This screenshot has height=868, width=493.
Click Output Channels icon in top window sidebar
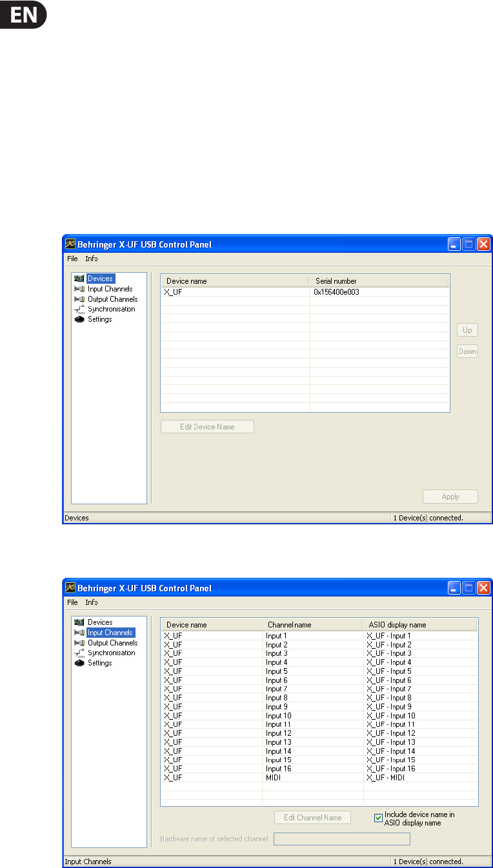(x=79, y=299)
